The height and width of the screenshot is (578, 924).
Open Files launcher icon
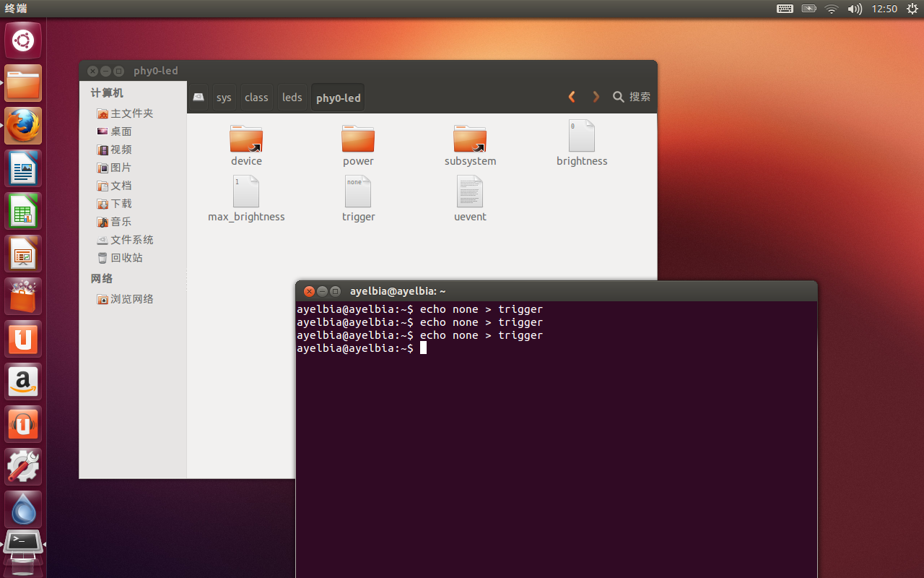pyautogui.click(x=23, y=83)
